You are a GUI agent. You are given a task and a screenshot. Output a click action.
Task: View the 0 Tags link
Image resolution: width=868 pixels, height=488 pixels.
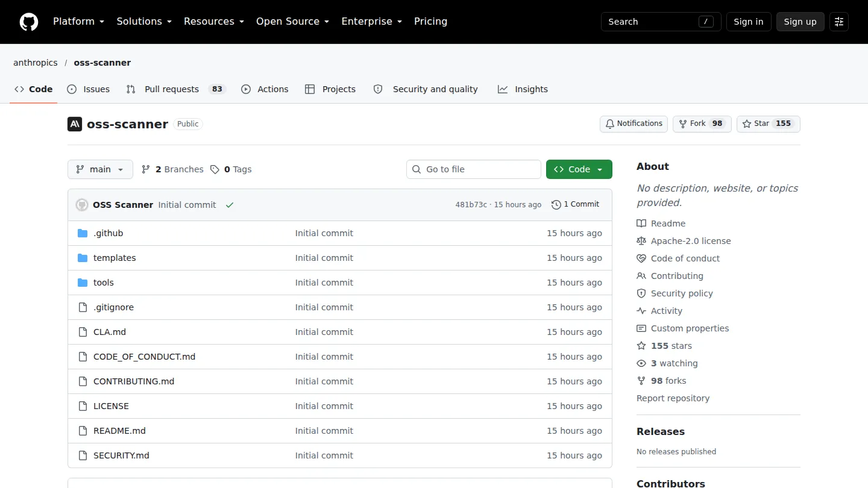coord(231,169)
